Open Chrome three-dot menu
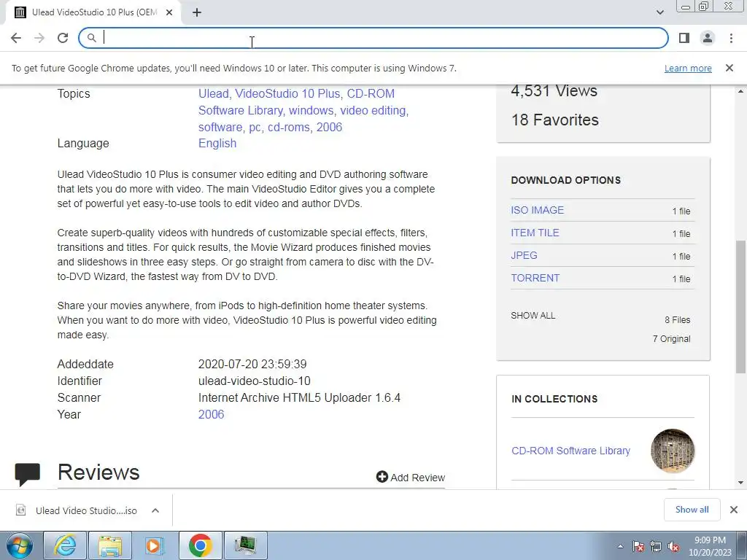Viewport: 747px width, 560px height. pos(731,38)
